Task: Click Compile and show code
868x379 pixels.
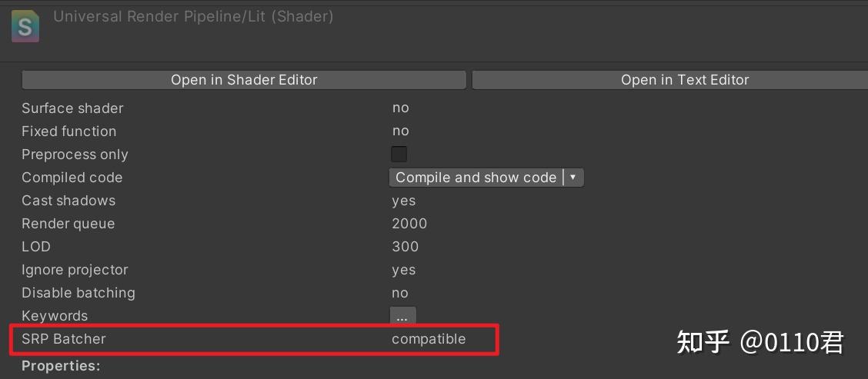Action: pyautogui.click(x=476, y=178)
